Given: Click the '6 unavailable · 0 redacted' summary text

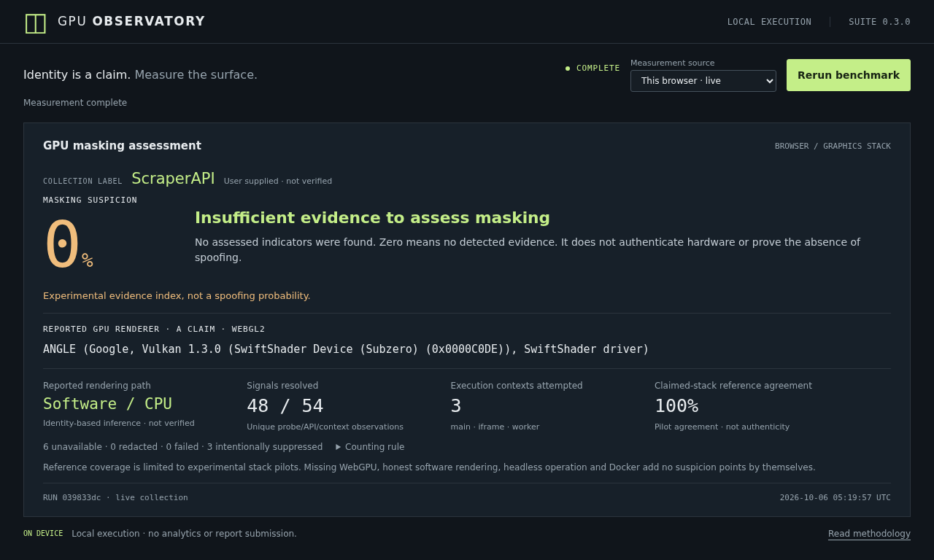Looking at the screenshot, I should pyautogui.click(x=182, y=447).
